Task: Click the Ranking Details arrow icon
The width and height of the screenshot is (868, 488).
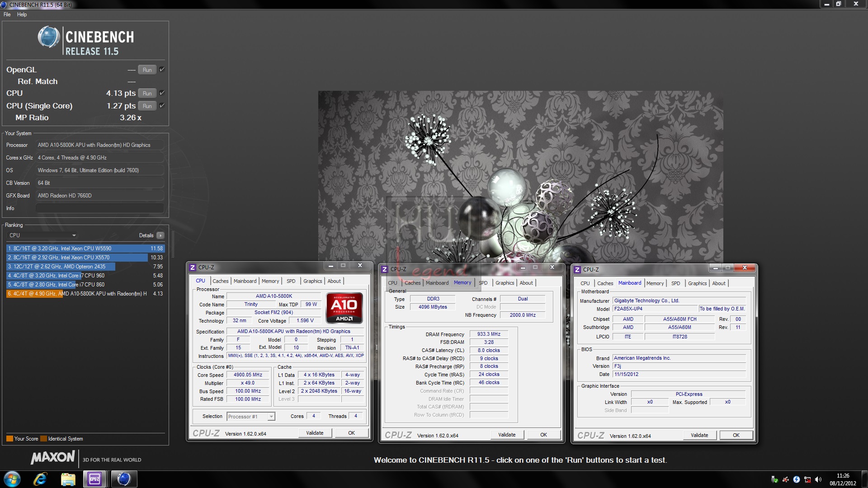Action: click(x=160, y=235)
